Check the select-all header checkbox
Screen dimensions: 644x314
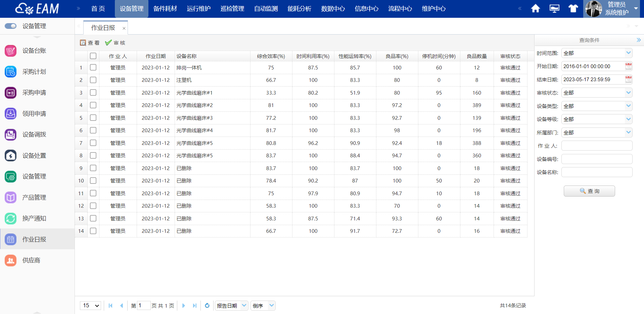(93, 56)
